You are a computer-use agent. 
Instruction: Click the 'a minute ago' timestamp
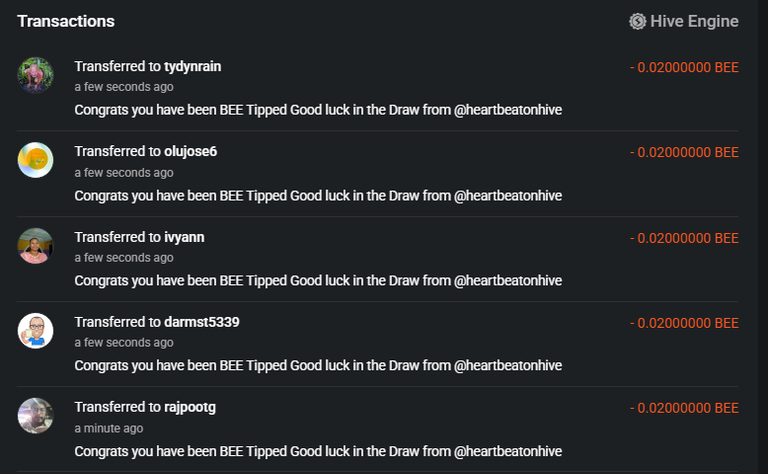tap(109, 428)
